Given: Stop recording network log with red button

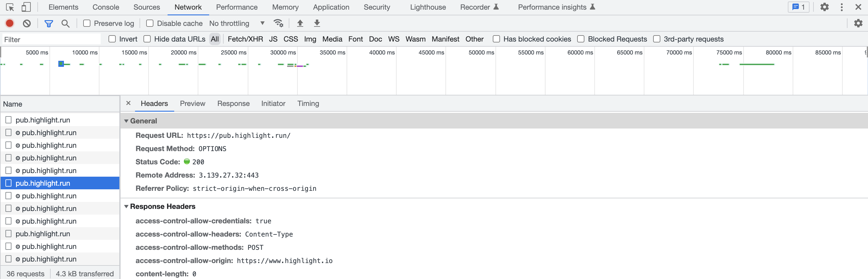Looking at the screenshot, I should [10, 23].
